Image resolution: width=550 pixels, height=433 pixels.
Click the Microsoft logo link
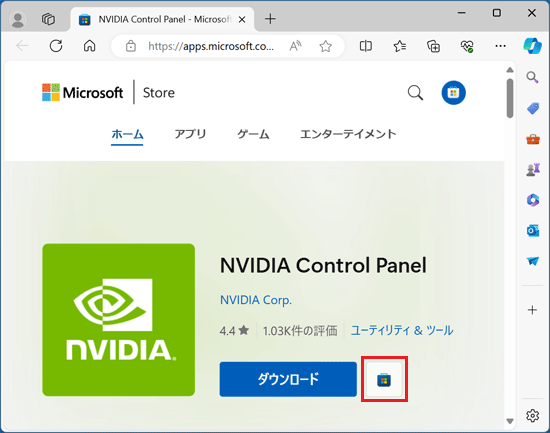82,93
